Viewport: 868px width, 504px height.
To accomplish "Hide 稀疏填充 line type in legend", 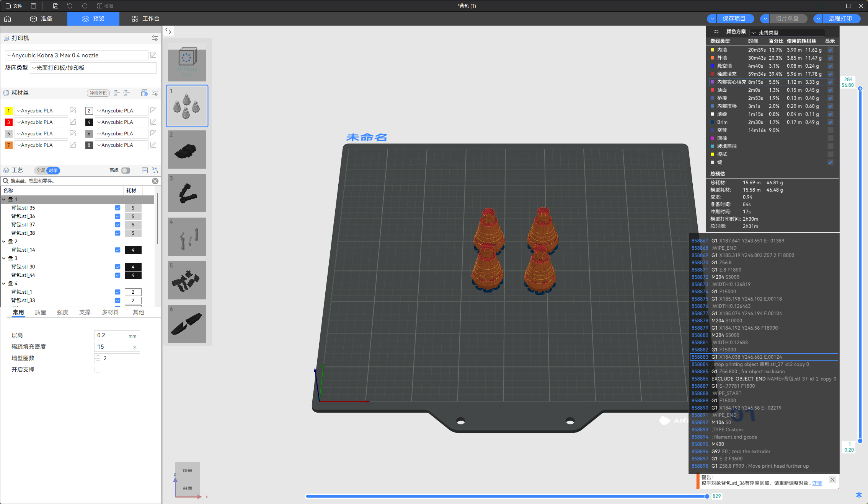I will [x=830, y=74].
